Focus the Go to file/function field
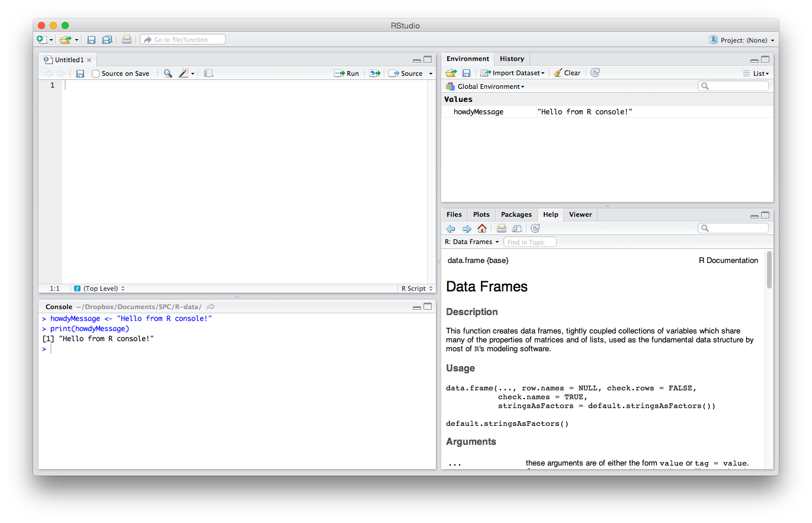This screenshot has height=523, width=812. coord(182,40)
